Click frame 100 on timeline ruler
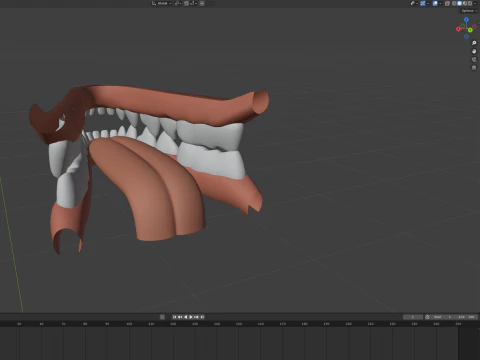The image size is (480, 360). (x=129, y=324)
